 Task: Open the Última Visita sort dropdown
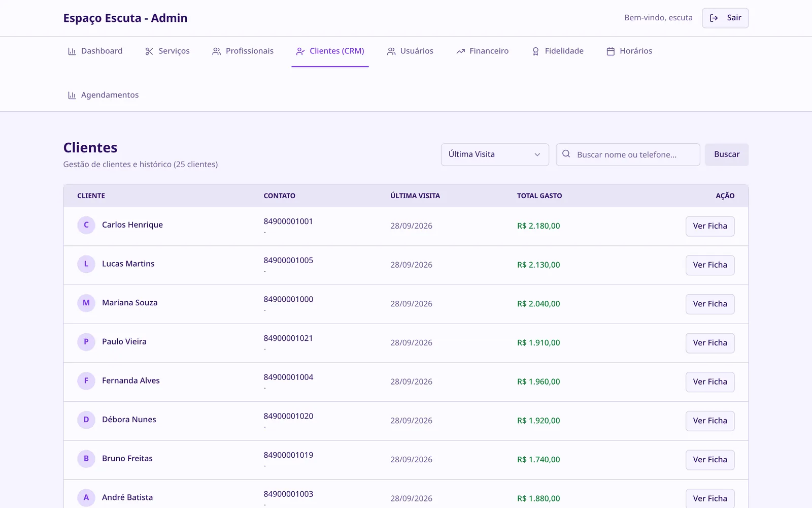[x=495, y=154]
